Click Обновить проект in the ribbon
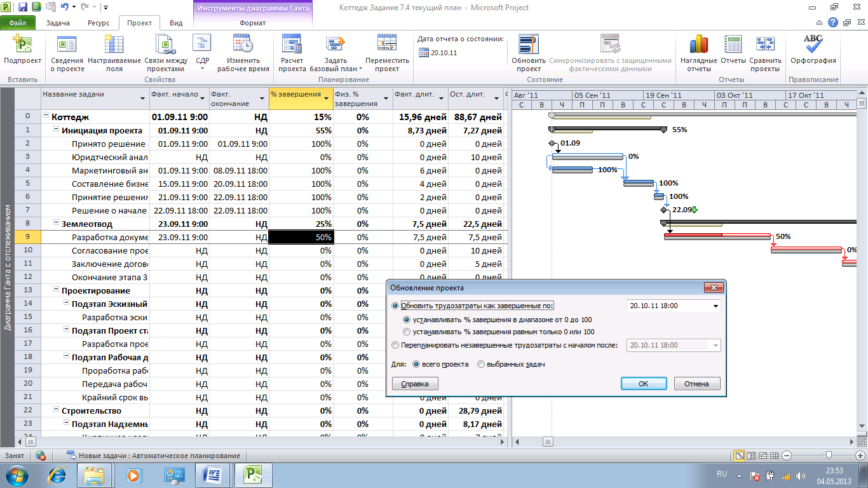The height and width of the screenshot is (488, 868). [529, 53]
